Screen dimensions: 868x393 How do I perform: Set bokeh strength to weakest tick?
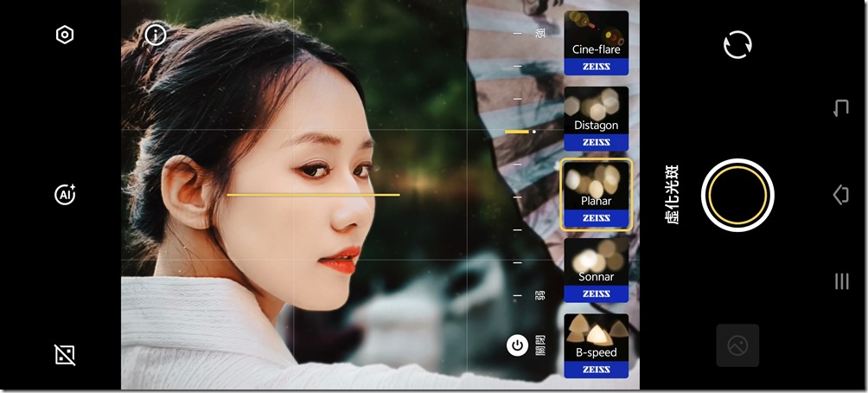[x=518, y=295]
